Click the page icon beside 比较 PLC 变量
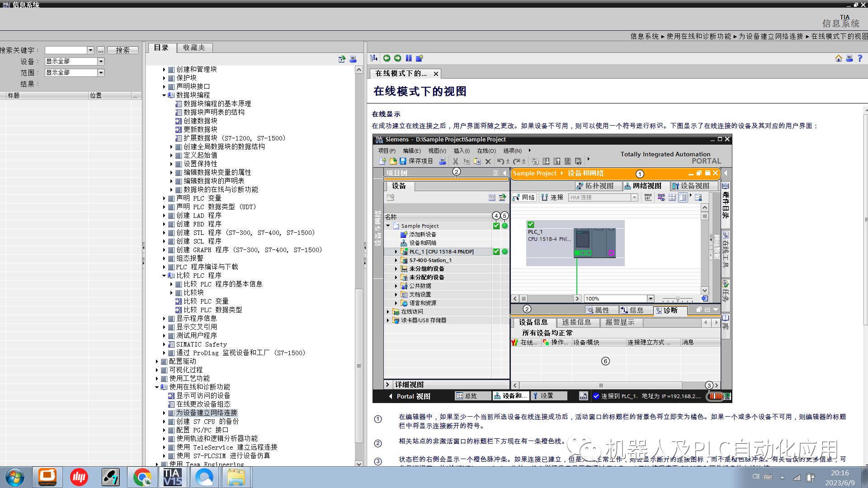The height and width of the screenshot is (488, 868). click(x=179, y=301)
